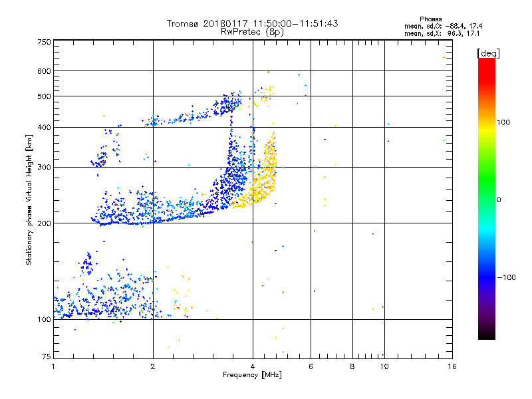Click the y-axis '100' tick label

(x=44, y=319)
